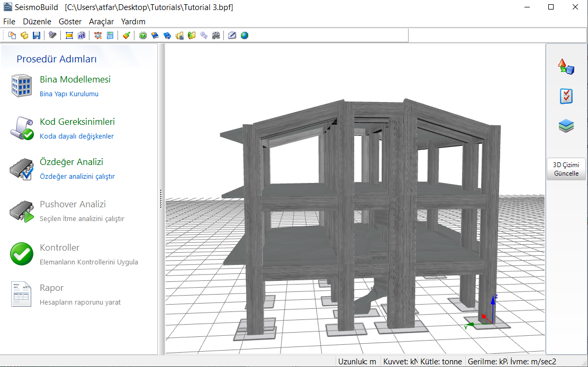The width and height of the screenshot is (588, 367).
Task: Open the Göster menu
Action: coord(70,22)
